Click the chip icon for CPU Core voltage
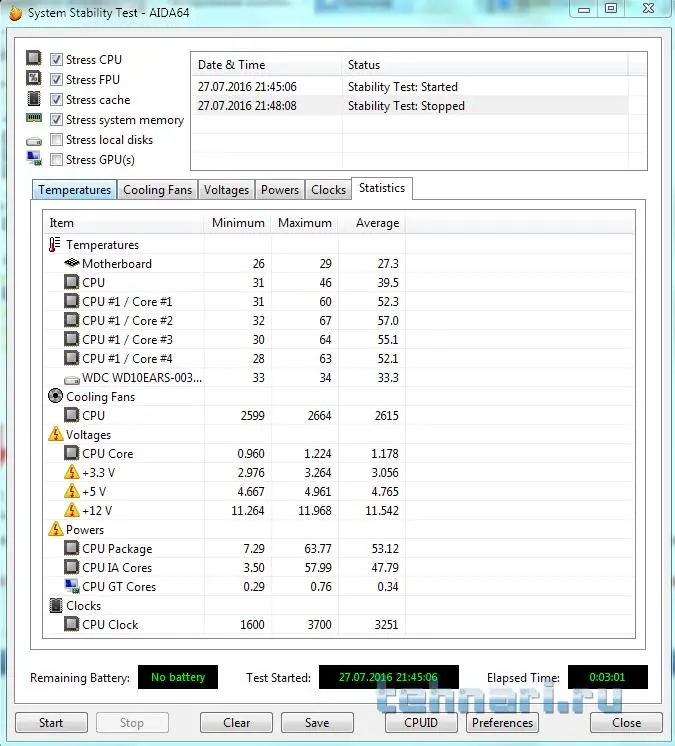675x746 pixels. pyautogui.click(x=71, y=453)
